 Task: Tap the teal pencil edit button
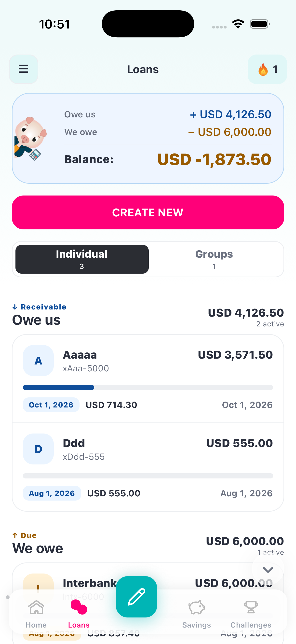[x=136, y=597]
